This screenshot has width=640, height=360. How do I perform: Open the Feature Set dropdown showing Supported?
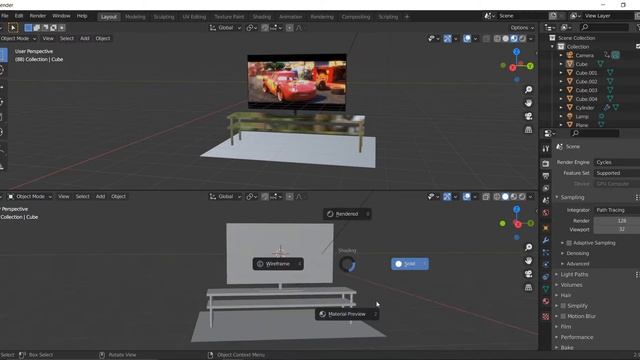[x=617, y=173]
